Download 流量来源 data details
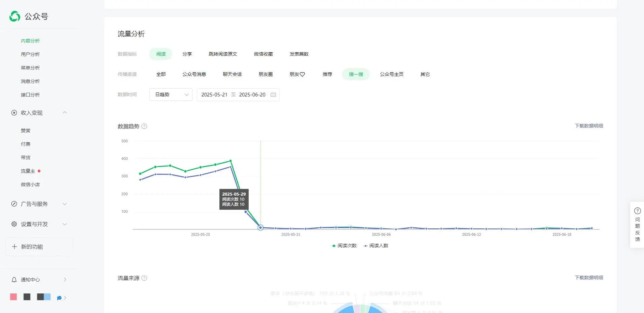The image size is (644, 313). [x=589, y=278]
